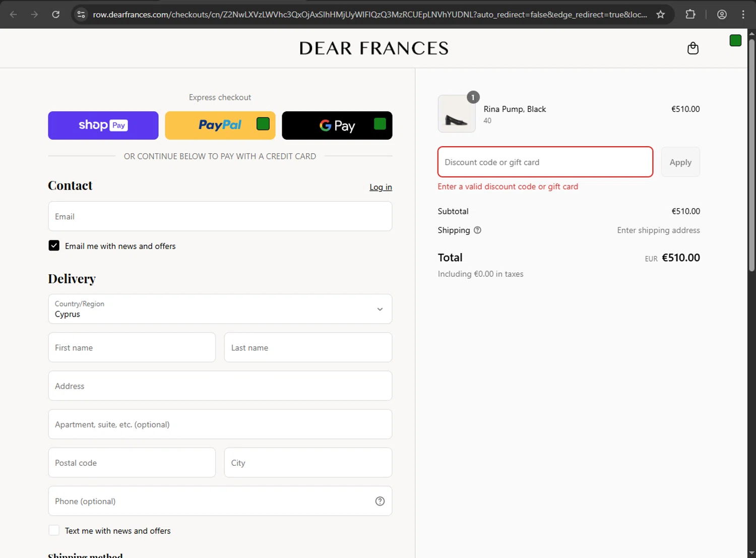Open the browser extensions puzzle icon
This screenshot has width=756, height=558.
click(x=690, y=15)
